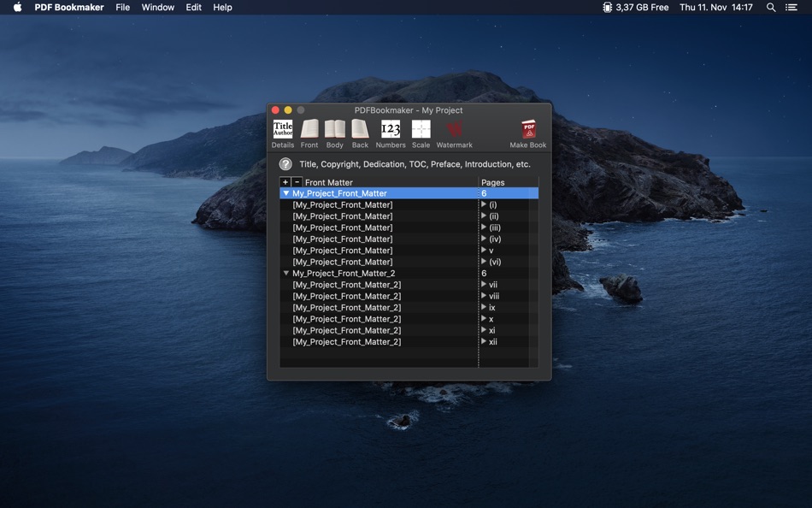Remove front matter with minus button

tap(297, 182)
